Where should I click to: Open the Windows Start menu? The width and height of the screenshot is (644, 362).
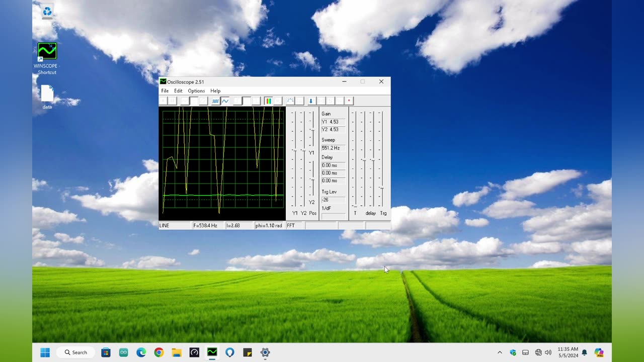(45, 352)
